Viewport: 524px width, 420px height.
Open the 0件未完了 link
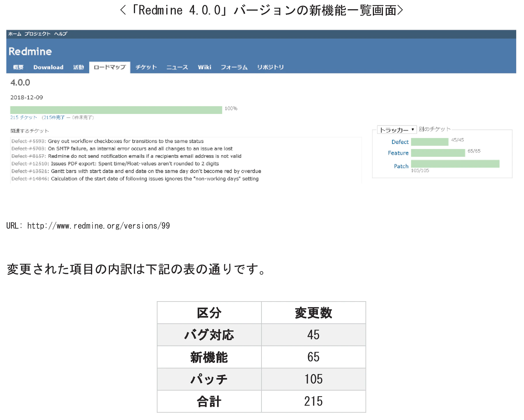pos(82,117)
